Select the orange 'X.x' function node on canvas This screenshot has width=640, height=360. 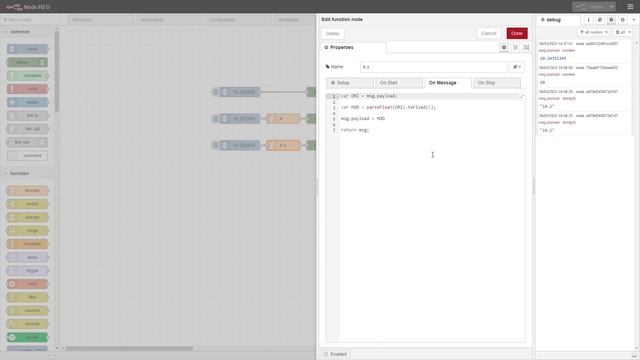click(x=283, y=145)
